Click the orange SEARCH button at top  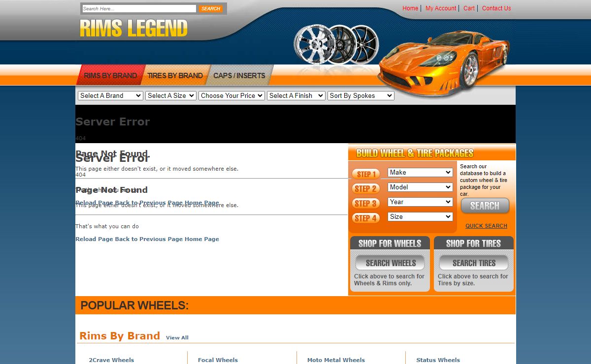211,8
